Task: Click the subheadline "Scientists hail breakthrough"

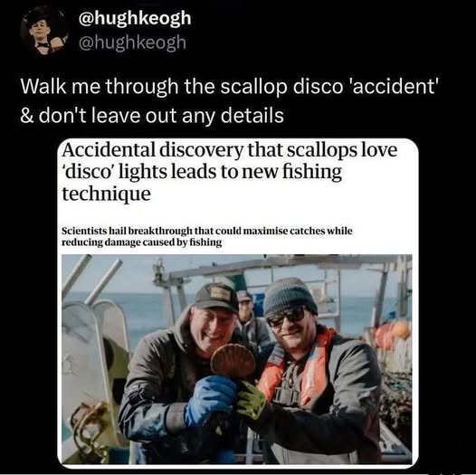Action: point(206,236)
